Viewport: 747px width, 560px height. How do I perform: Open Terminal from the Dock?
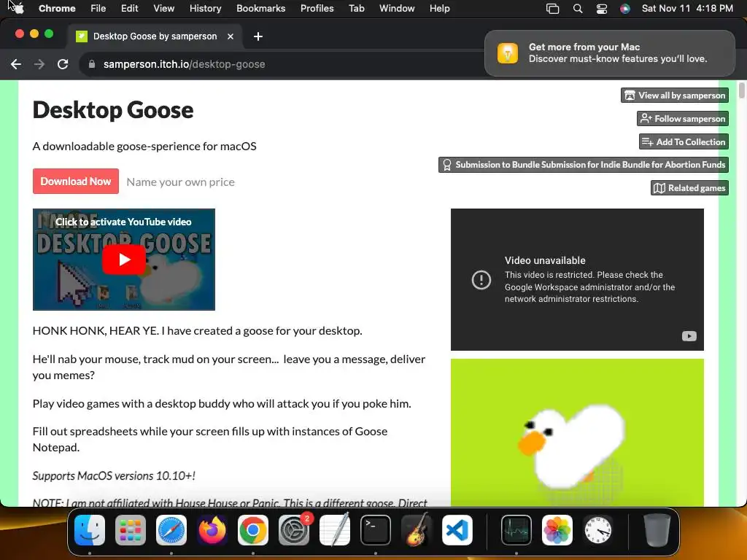pos(376,530)
